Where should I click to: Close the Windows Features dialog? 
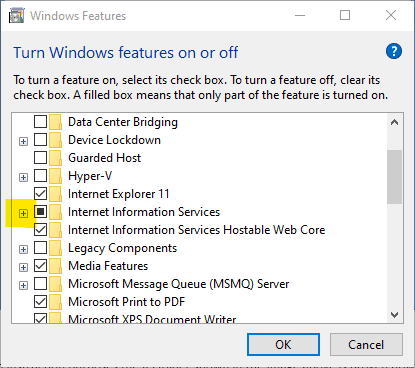pos(391,15)
